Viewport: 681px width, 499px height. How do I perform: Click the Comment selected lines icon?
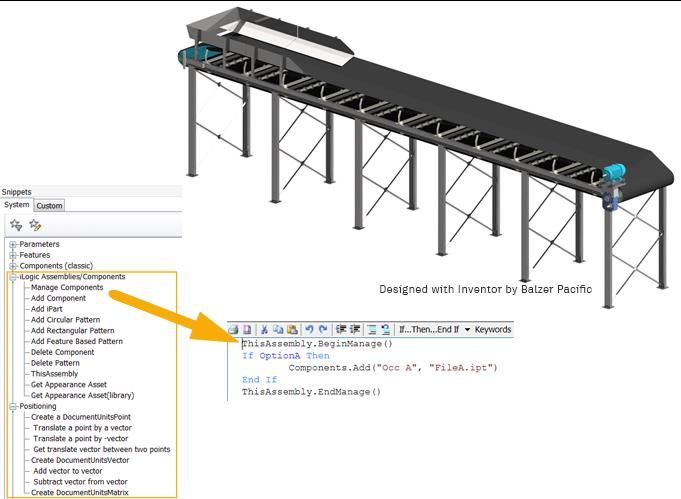coord(372,330)
